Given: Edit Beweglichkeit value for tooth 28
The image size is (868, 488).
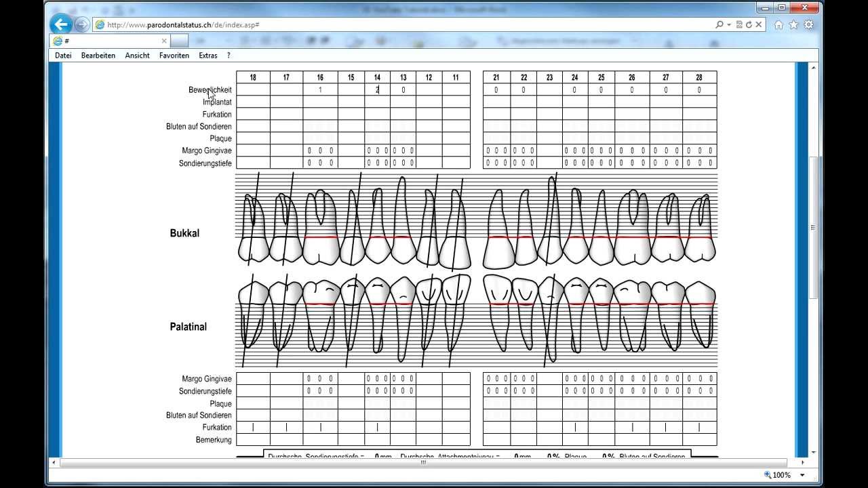Looking at the screenshot, I should [x=699, y=89].
